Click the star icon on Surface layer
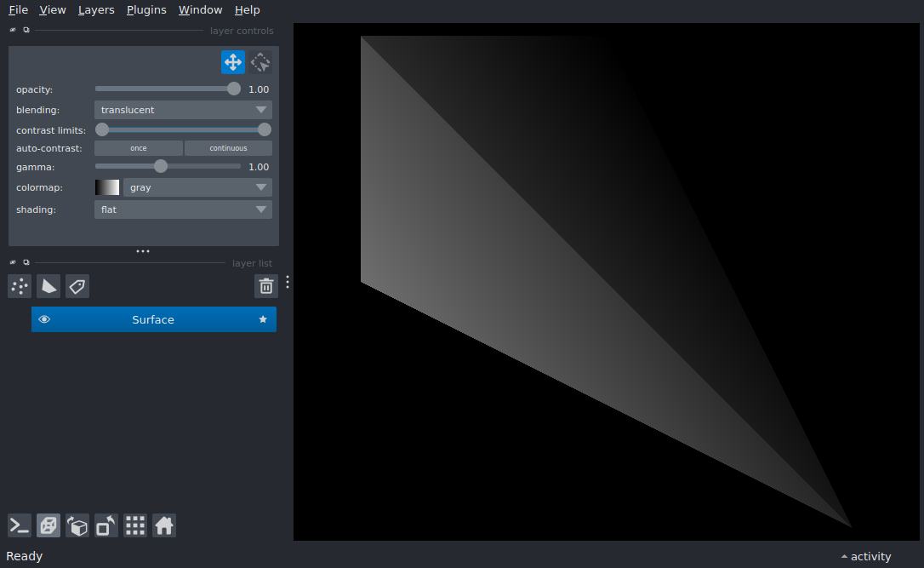The width and height of the screenshot is (924, 568). 263,319
